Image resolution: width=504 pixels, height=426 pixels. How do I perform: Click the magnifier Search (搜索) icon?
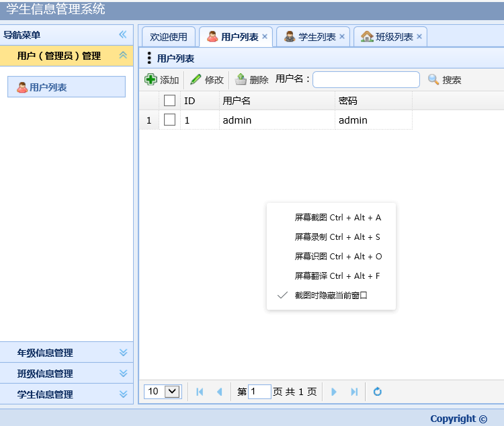pos(433,80)
